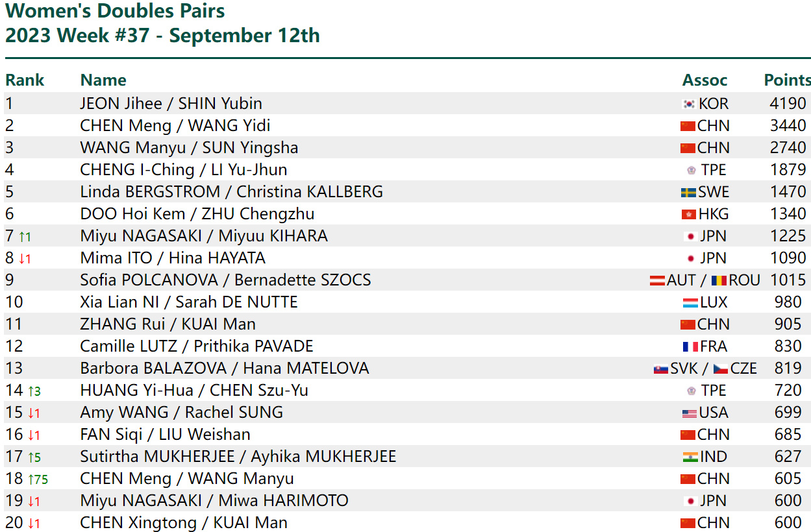
Task: Click the red down arrow at rank 8
Action: [x=25, y=259]
